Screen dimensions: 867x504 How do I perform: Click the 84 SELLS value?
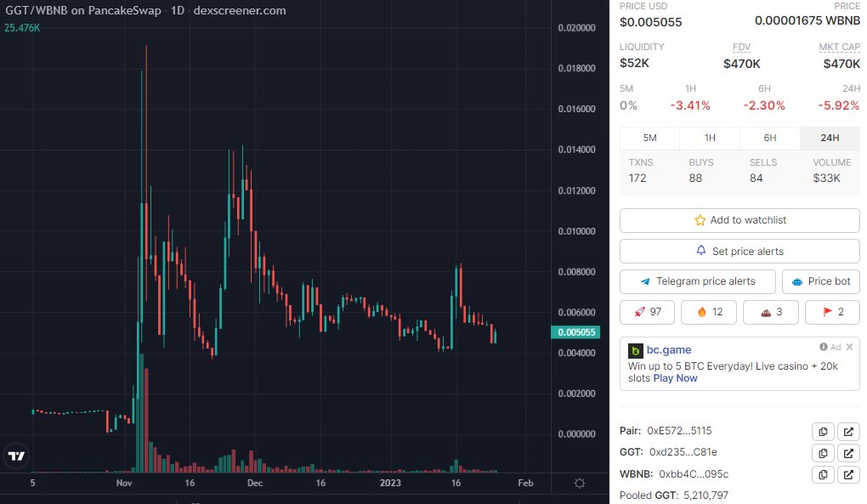tap(756, 178)
